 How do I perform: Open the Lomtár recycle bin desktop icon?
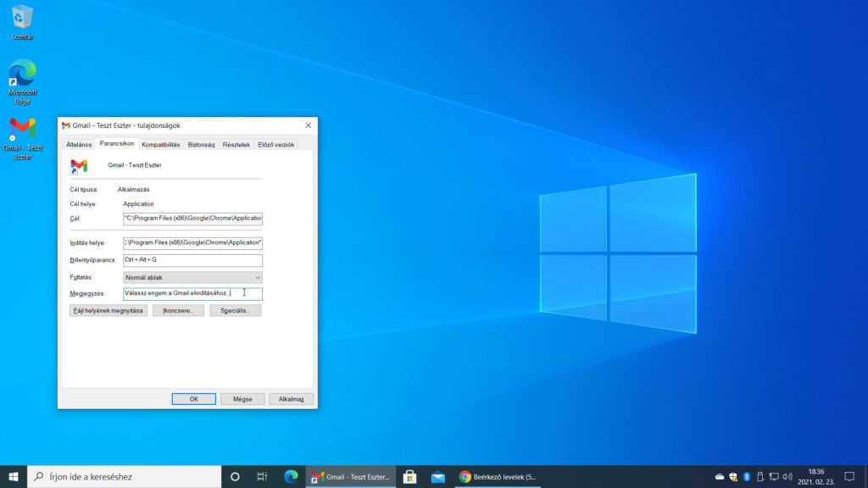pos(22,23)
